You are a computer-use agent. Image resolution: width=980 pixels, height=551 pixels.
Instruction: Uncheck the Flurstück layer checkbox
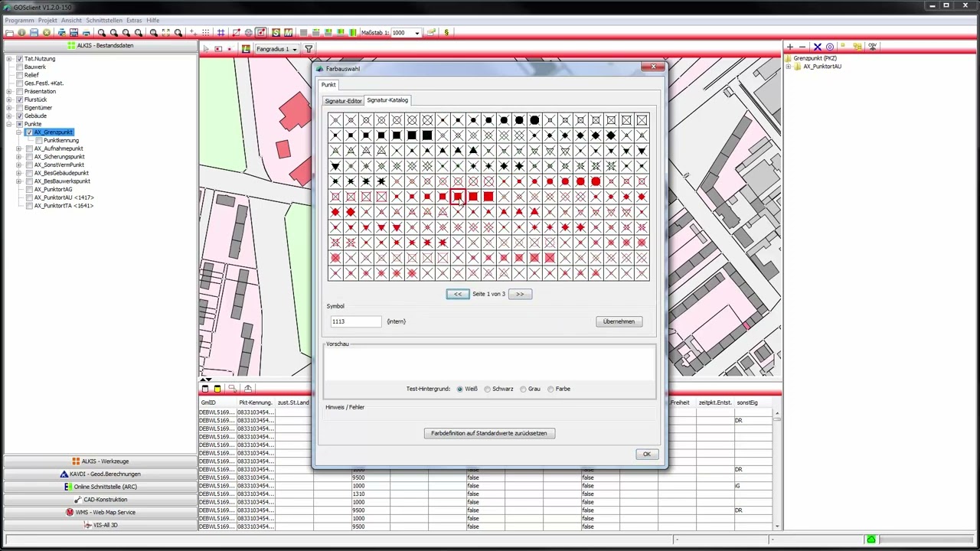point(20,99)
